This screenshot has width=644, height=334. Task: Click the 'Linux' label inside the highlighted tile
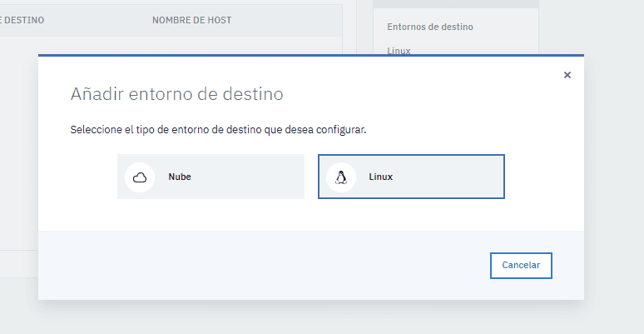pyautogui.click(x=380, y=177)
